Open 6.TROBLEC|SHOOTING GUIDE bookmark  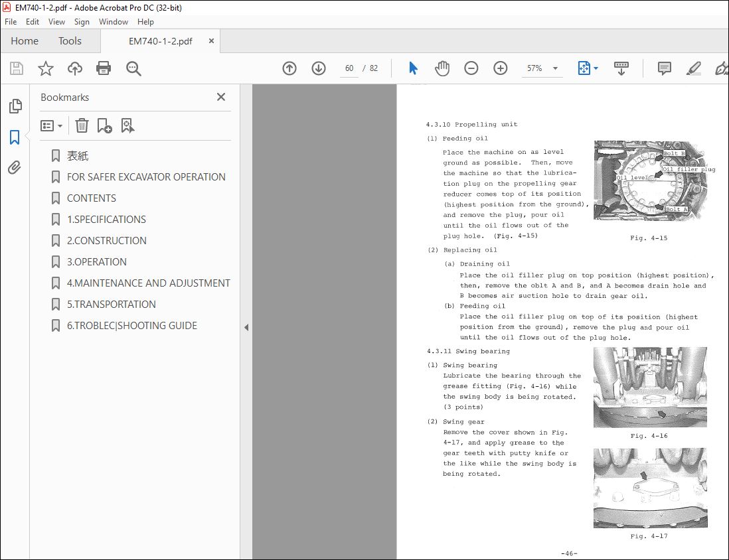tap(132, 326)
